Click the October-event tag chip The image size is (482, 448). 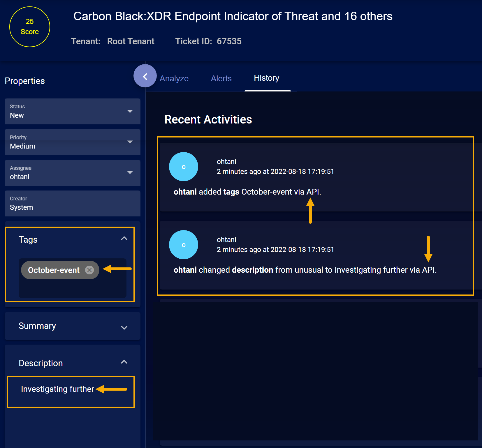click(x=54, y=270)
